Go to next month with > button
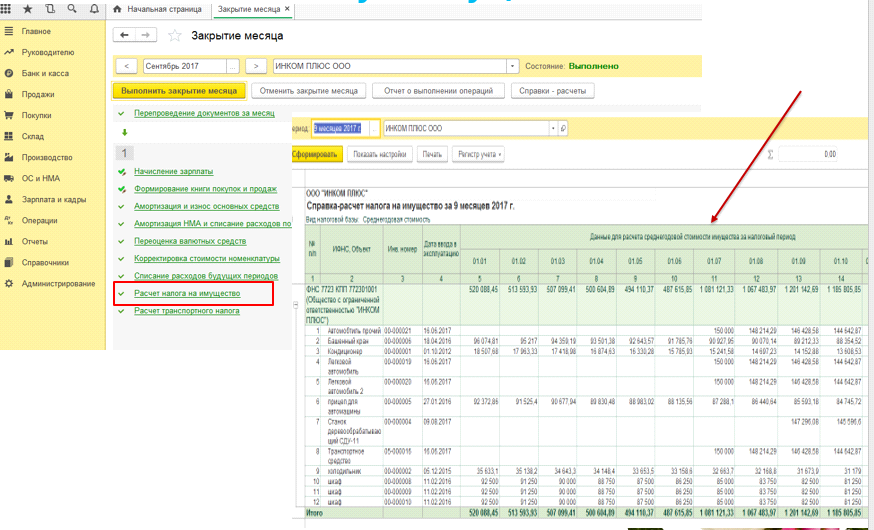Screen dimensions: 874x530 click(256, 66)
